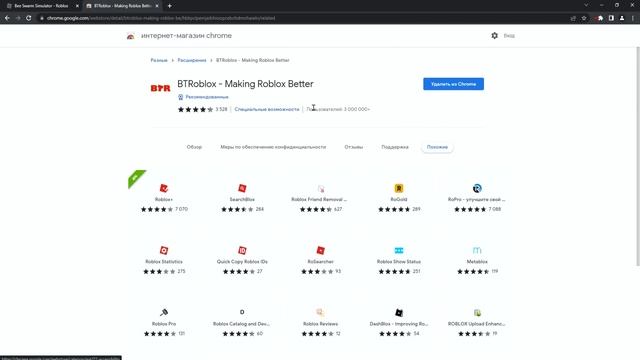Switch to Bee Swarm Simulator browser tab

[41, 6]
